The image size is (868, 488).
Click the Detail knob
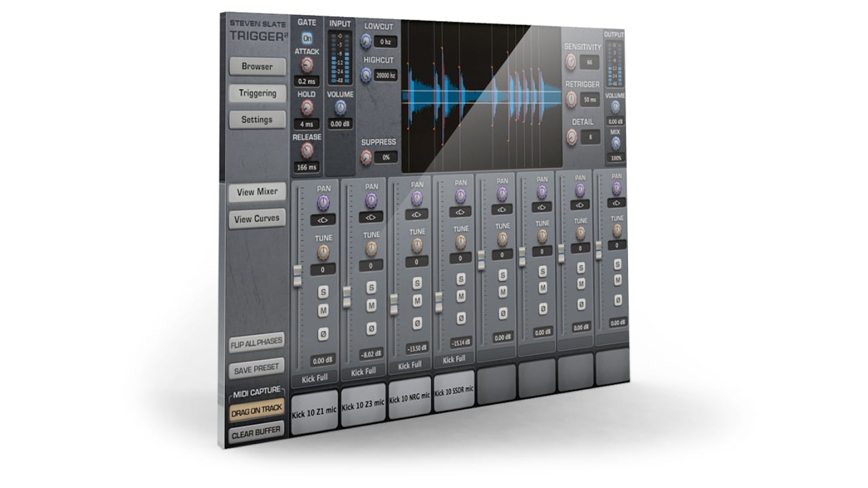(571, 136)
